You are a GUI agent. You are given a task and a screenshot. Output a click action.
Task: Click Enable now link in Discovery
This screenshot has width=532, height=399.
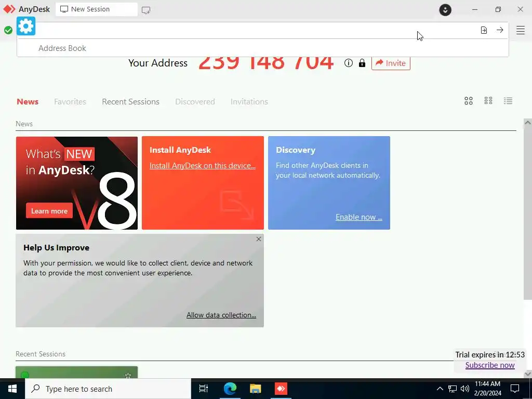pyautogui.click(x=359, y=217)
